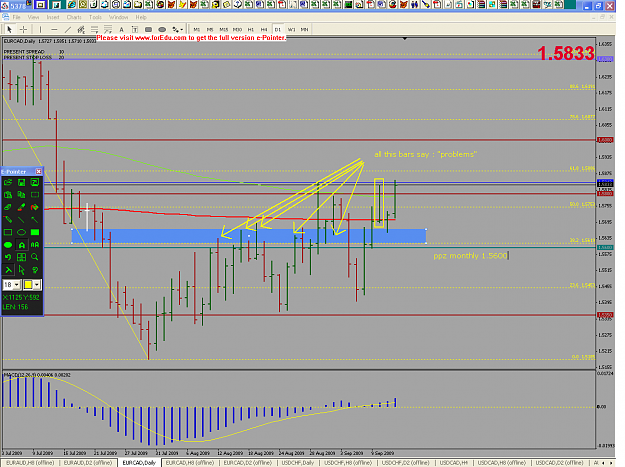Select e-Pointer arrow-line tool
625x467 pixels.
[x=8, y=270]
